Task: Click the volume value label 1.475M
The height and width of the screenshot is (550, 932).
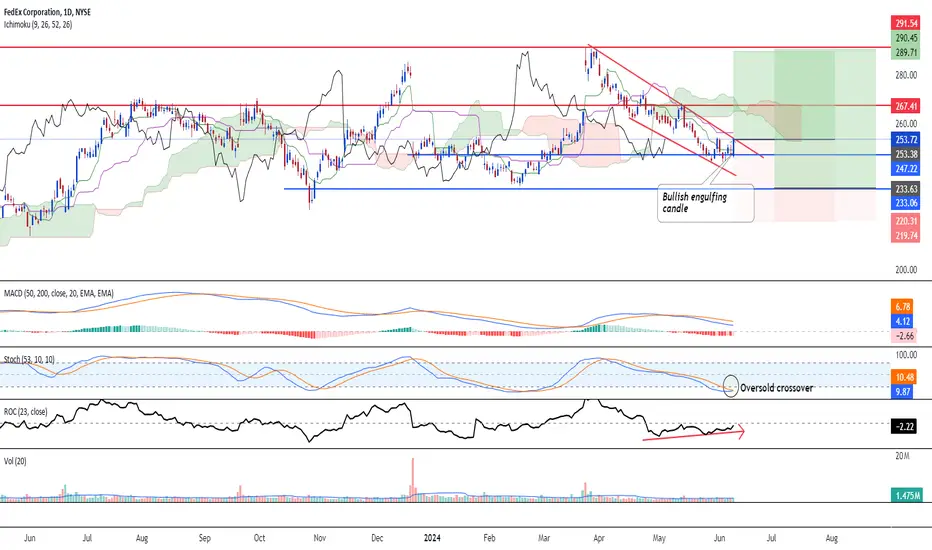Action: [x=906, y=495]
